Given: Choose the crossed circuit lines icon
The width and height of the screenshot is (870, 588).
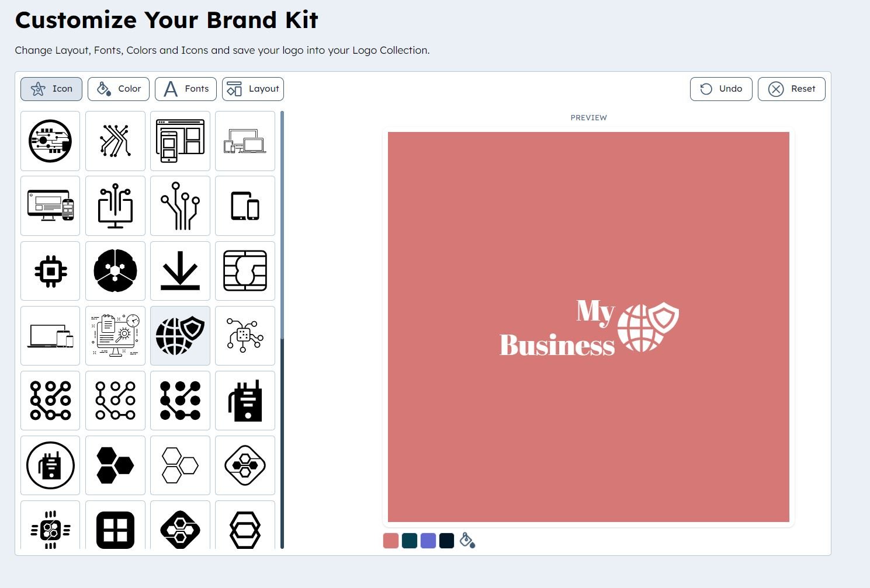Looking at the screenshot, I should tap(115, 141).
